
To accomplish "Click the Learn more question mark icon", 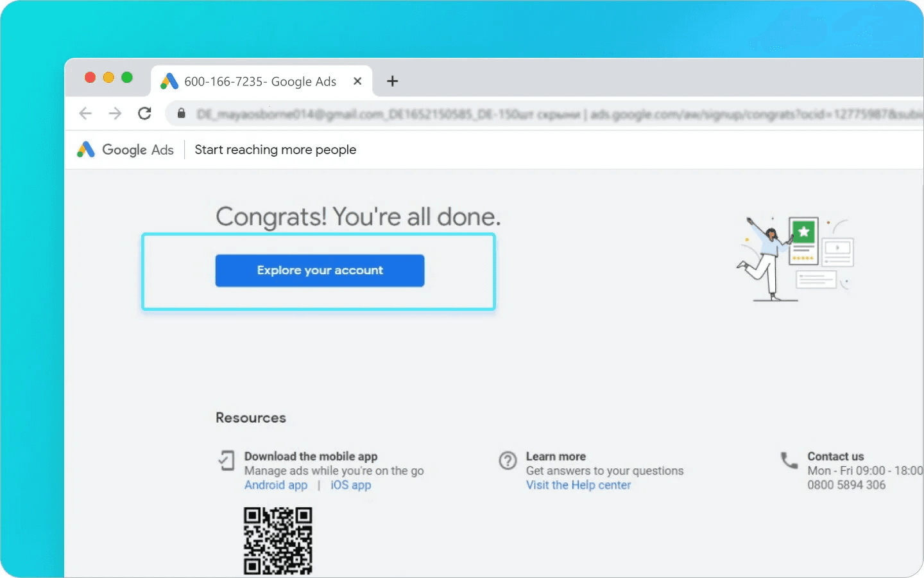I will click(x=508, y=460).
